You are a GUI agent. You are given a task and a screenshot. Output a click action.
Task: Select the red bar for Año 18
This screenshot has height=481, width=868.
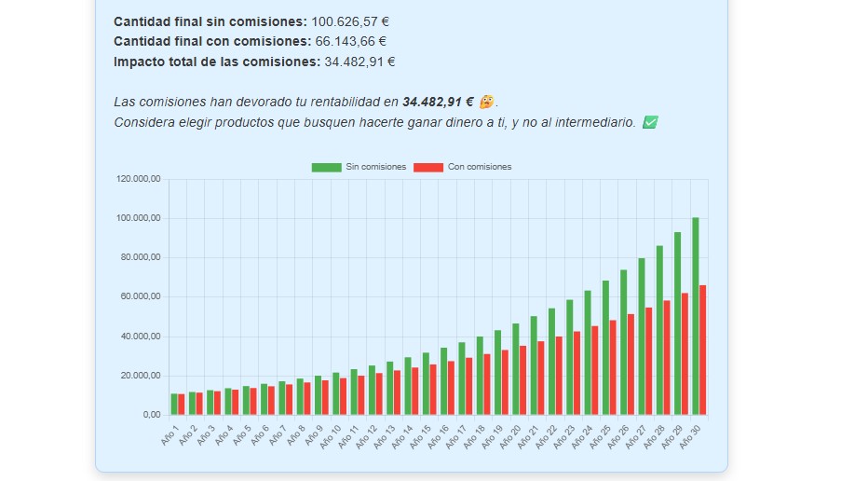[486, 384]
